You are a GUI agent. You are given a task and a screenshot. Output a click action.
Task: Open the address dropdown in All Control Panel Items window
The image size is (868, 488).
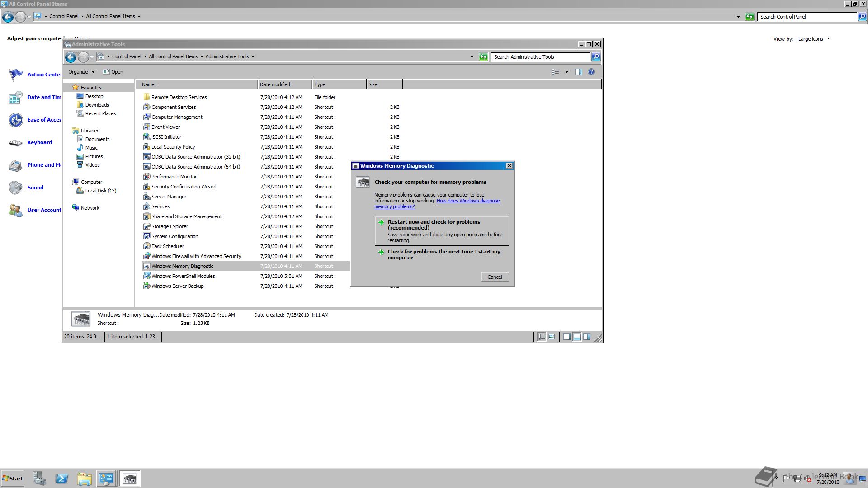(x=738, y=17)
